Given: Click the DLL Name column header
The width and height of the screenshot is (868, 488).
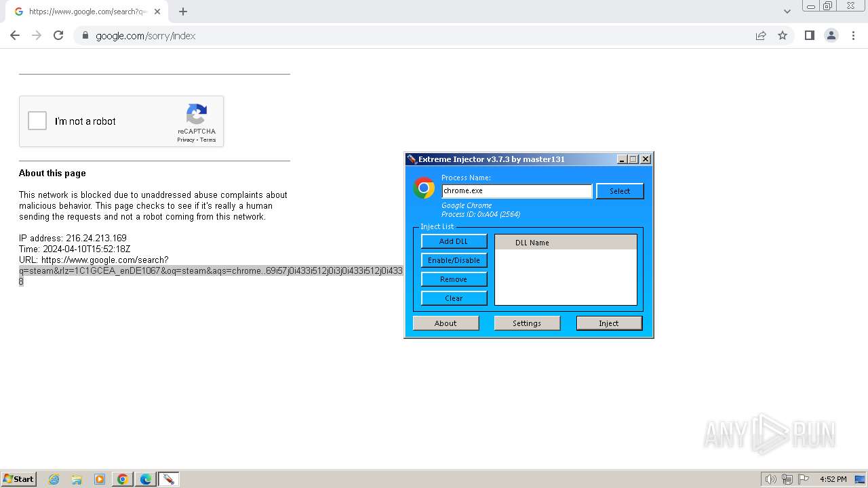Looking at the screenshot, I should [566, 243].
